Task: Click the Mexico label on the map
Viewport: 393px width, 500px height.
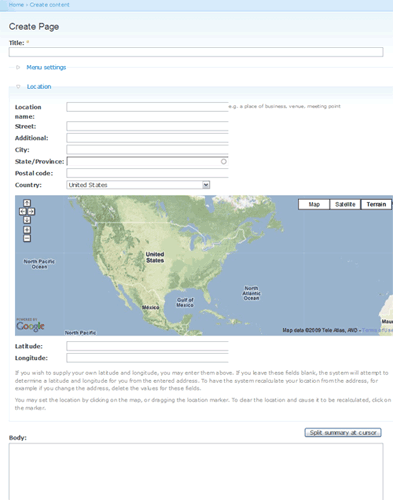Action: tap(151, 307)
